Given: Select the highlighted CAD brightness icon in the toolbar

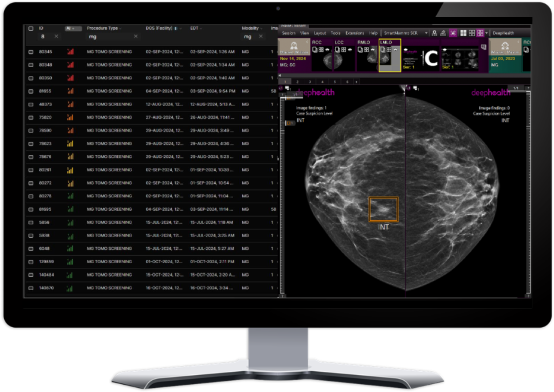Looking at the screenshot, I should coord(453,33).
